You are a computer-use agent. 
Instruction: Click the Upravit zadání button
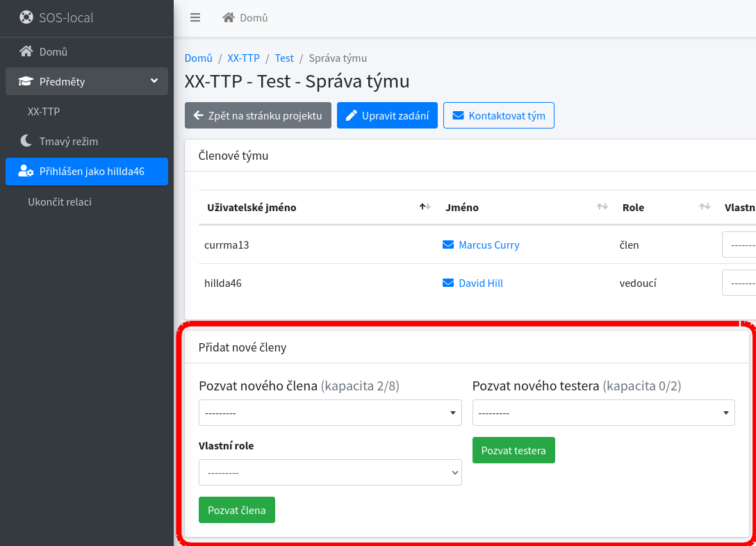387,115
